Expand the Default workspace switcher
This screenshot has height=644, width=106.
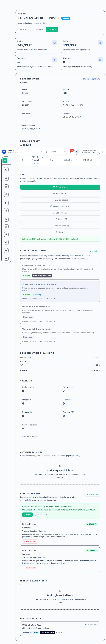pos(11,152)
